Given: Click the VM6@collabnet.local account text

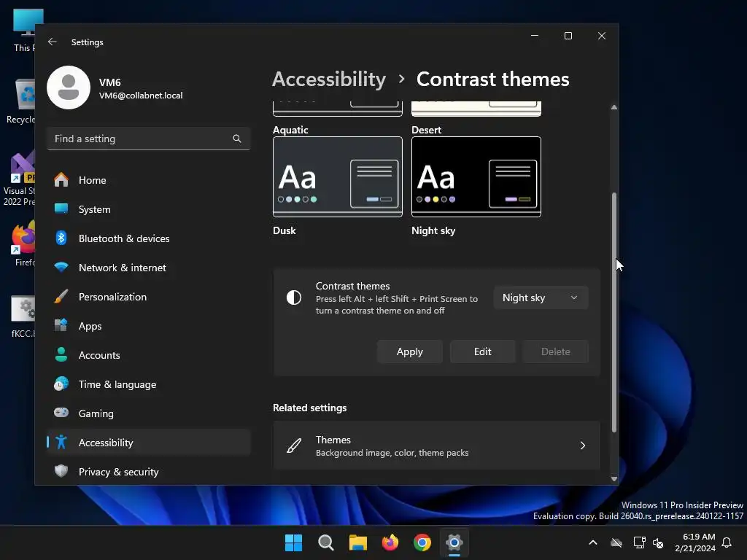Looking at the screenshot, I should pyautogui.click(x=141, y=96).
